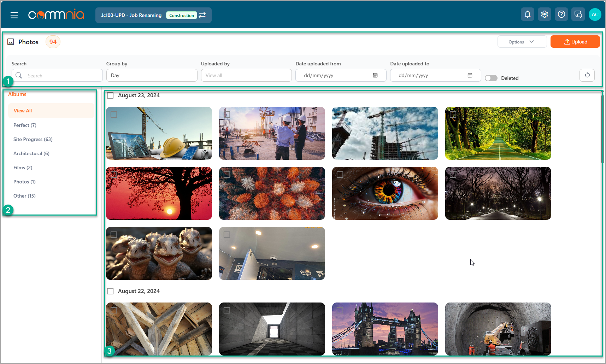This screenshot has width=606, height=364.
Task: Open the tunnel construction photo
Action: pyautogui.click(x=498, y=329)
